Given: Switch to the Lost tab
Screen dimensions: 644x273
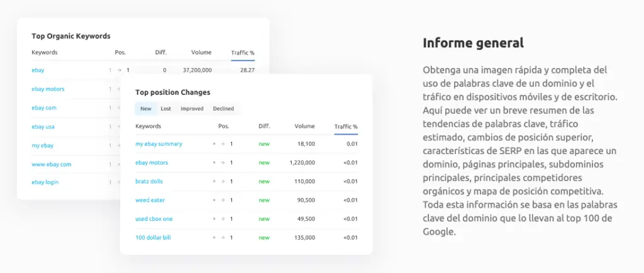Looking at the screenshot, I should tap(166, 109).
